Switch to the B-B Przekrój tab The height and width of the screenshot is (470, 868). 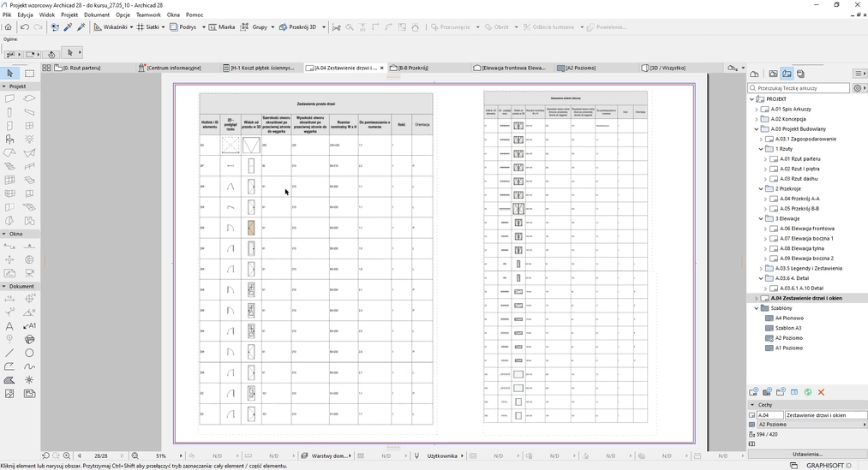412,68
